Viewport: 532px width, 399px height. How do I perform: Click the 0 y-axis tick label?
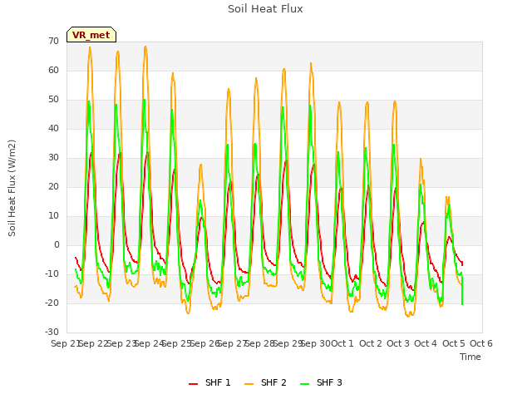(x=57, y=245)
